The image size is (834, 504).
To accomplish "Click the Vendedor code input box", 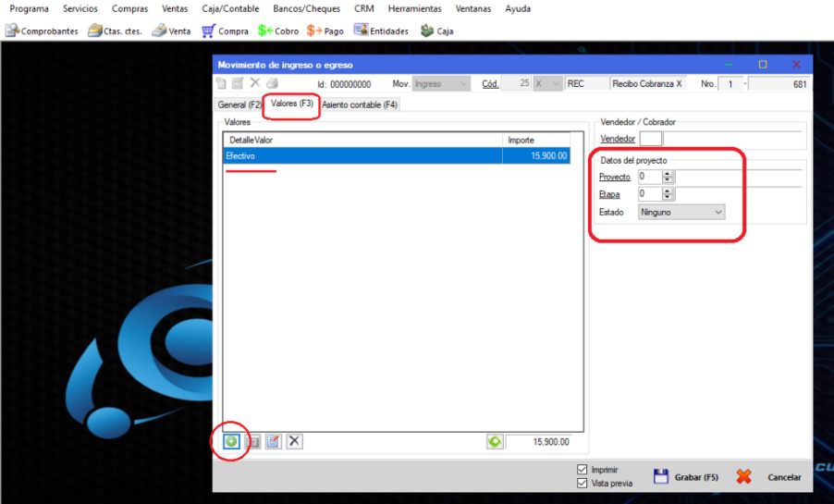I will (651, 139).
